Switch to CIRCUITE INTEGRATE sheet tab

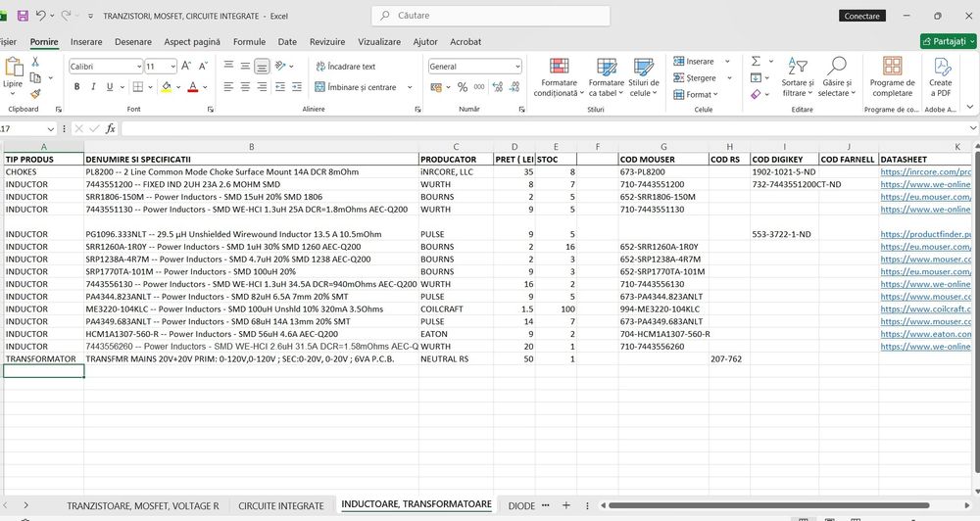[x=281, y=505]
